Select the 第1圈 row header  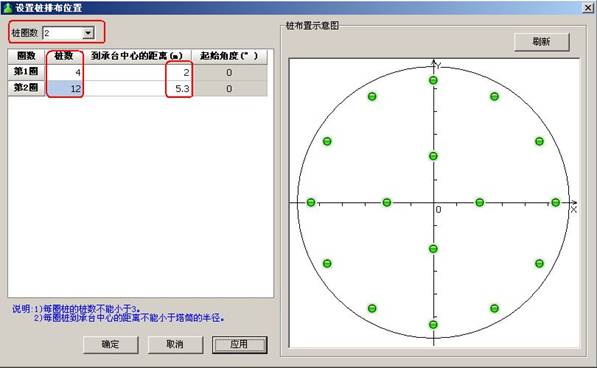26,72
